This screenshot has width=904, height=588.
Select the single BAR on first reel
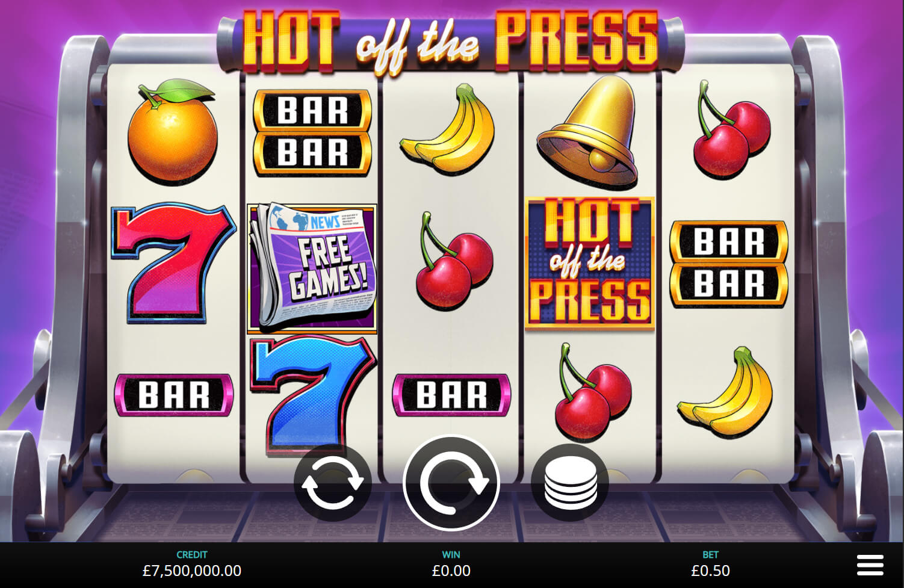tap(173, 395)
